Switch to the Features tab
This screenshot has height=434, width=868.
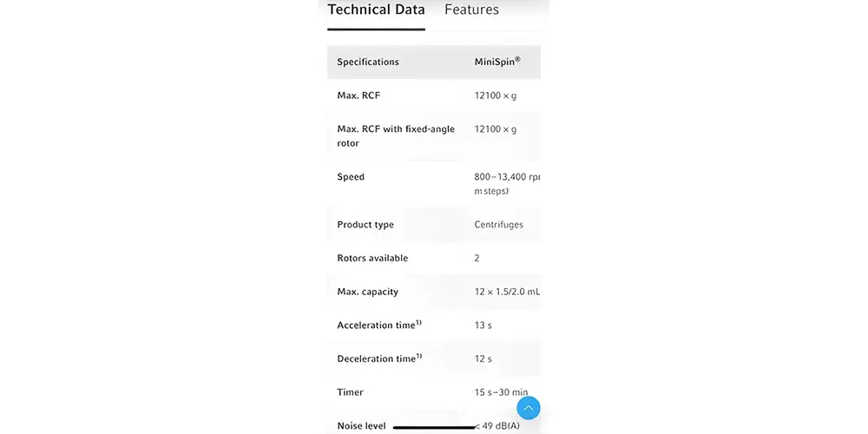(x=471, y=10)
